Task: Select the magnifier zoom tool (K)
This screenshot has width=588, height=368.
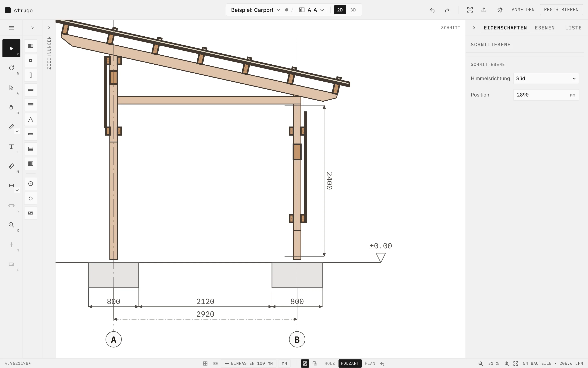Action: click(x=11, y=225)
